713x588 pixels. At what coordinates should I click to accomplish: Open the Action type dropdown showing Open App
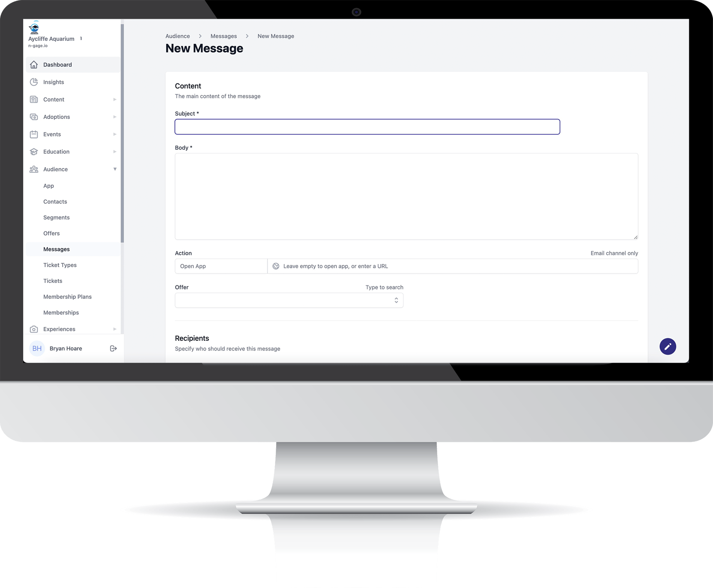point(221,266)
